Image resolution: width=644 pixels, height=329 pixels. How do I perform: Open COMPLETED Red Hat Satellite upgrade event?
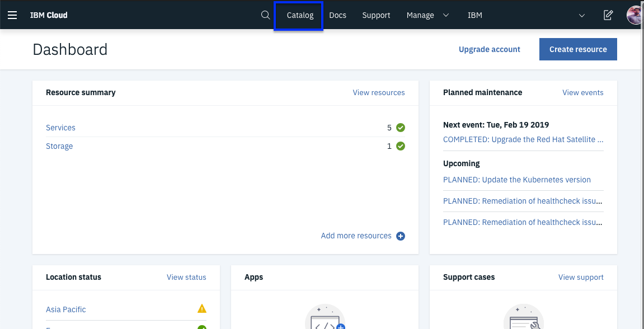(523, 140)
